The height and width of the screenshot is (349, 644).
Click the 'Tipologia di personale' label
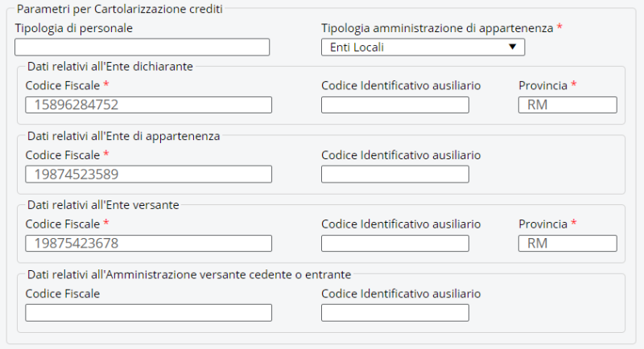click(73, 28)
